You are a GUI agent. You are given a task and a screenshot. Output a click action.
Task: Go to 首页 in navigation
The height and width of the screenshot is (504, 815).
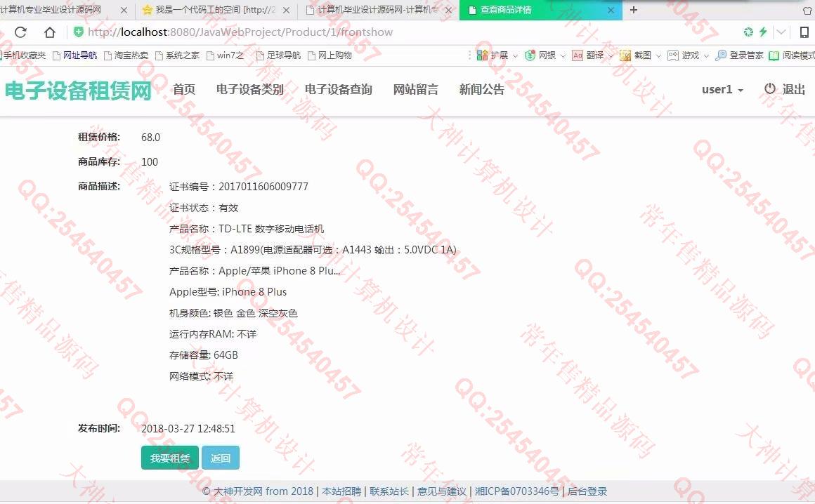click(184, 89)
